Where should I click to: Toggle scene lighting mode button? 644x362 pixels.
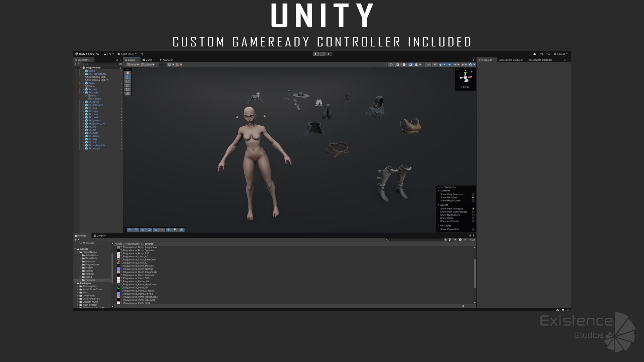pyautogui.click(x=411, y=65)
